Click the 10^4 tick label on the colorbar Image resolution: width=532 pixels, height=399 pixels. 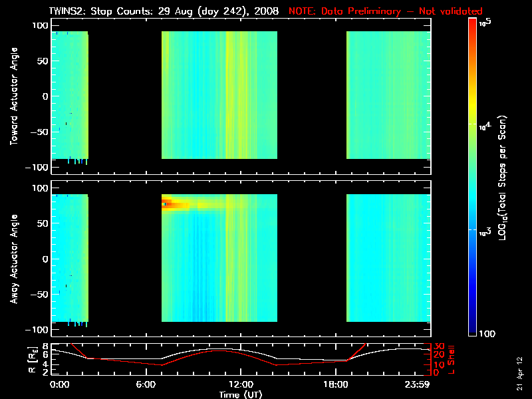(x=485, y=126)
